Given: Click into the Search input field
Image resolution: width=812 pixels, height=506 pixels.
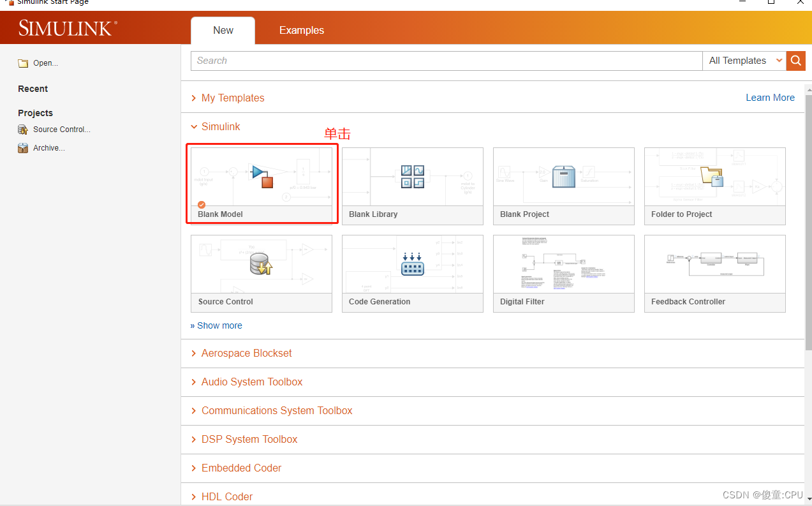Looking at the screenshot, I should 447,61.
